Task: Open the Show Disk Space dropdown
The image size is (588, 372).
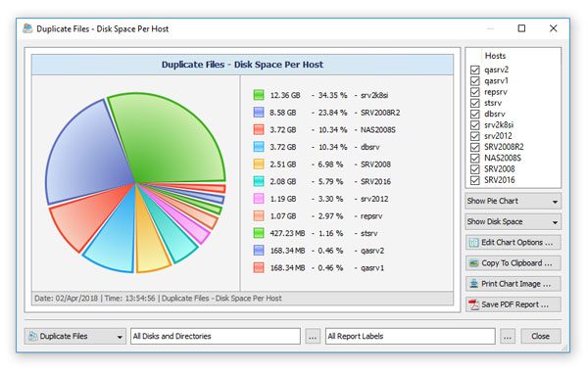Action: 513,222
